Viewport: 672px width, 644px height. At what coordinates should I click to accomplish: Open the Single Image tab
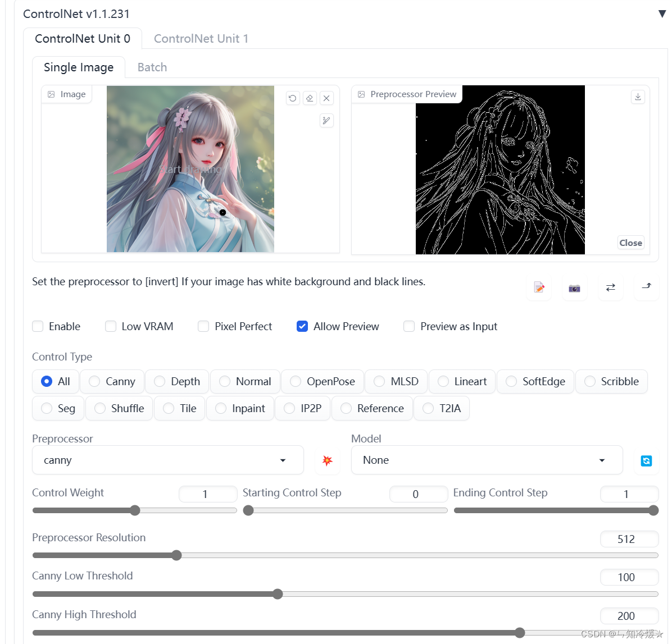79,67
